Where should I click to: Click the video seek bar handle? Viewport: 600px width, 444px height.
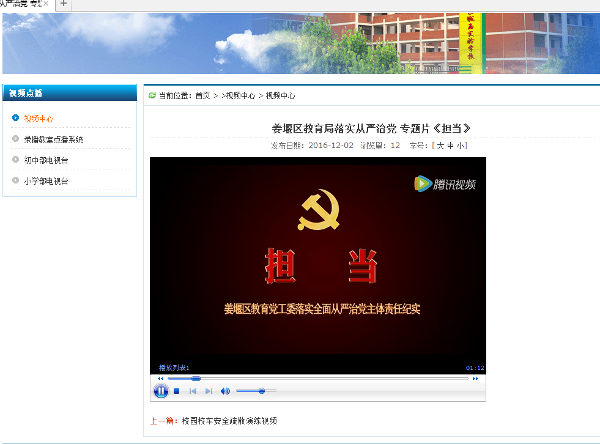(x=196, y=379)
